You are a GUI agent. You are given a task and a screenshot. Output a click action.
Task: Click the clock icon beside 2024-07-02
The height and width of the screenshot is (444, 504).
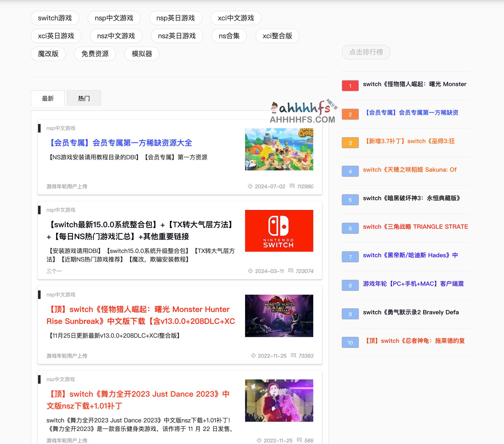pyautogui.click(x=250, y=186)
